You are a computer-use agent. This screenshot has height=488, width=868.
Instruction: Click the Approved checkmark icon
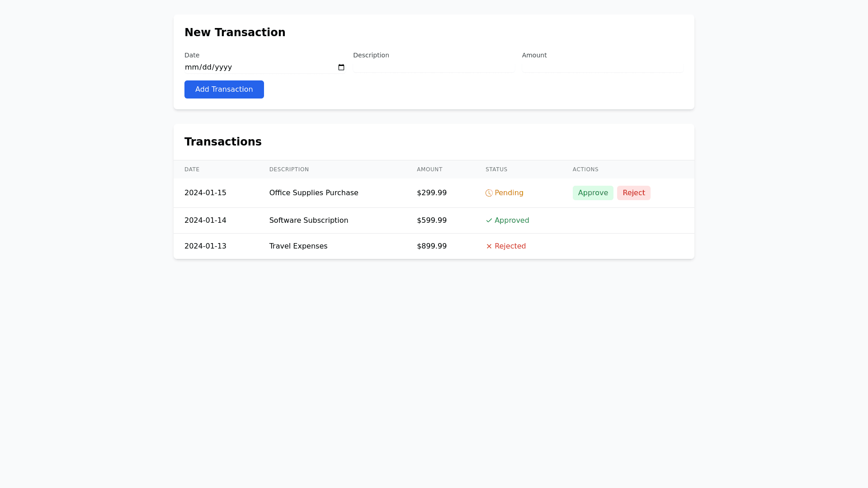489,221
